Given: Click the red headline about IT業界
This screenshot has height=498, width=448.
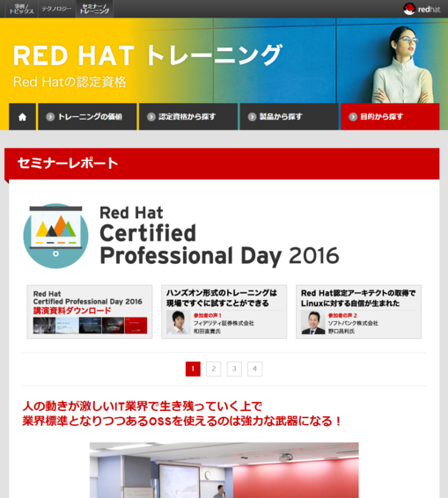Looking at the screenshot, I should [181, 414].
